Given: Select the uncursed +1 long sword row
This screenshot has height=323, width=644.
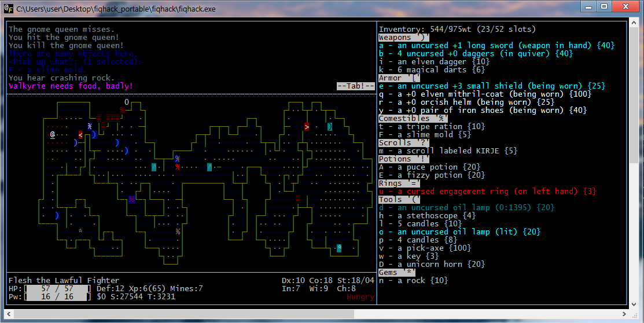Looking at the screenshot, I should click(496, 46).
